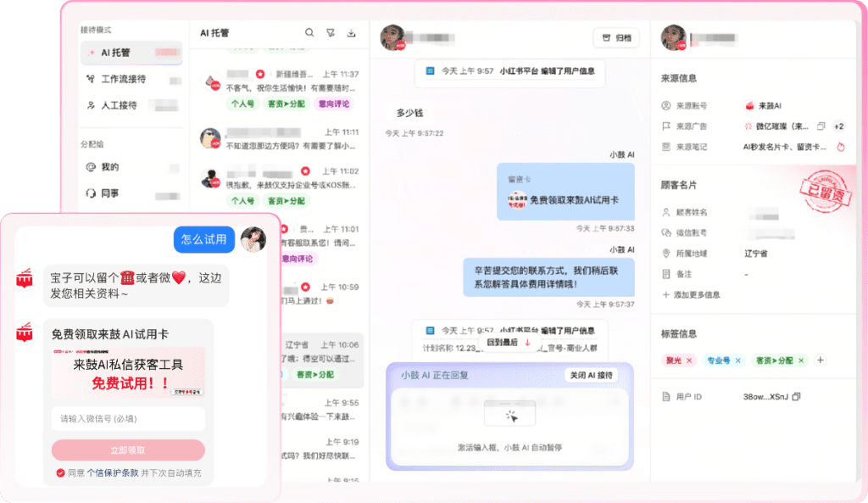Copy the user ID with copy icon
868x503 pixels.
796,396
